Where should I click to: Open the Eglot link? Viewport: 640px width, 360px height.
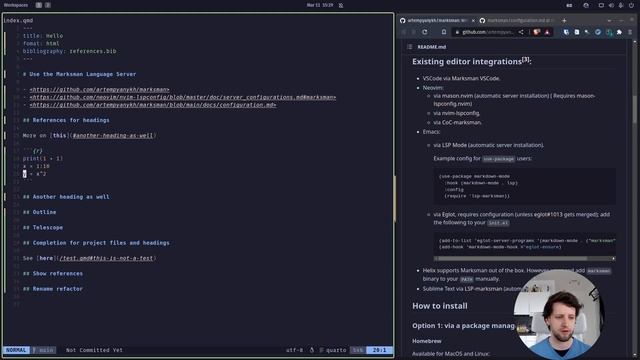point(449,214)
